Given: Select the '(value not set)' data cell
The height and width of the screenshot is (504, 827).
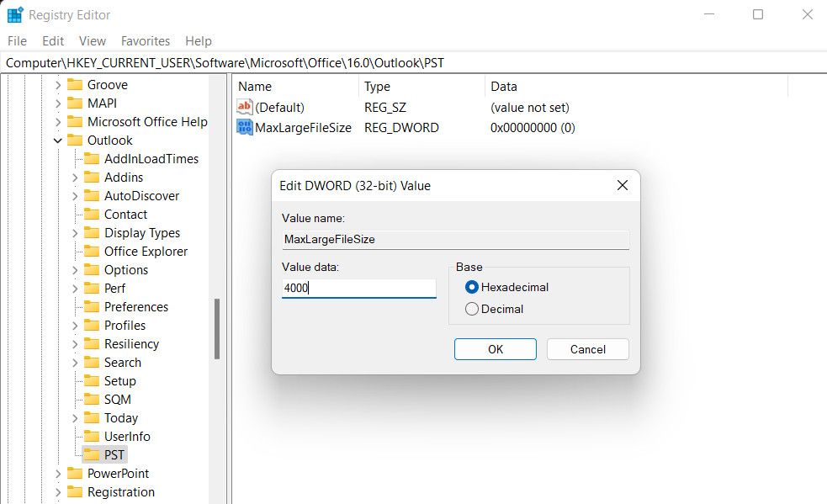Looking at the screenshot, I should tap(529, 108).
